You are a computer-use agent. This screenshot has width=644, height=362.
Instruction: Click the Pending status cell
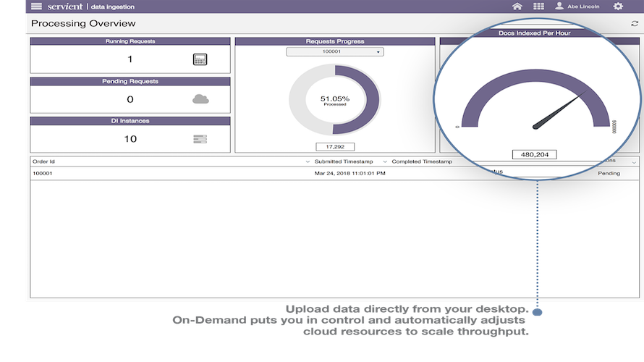pyautogui.click(x=609, y=174)
